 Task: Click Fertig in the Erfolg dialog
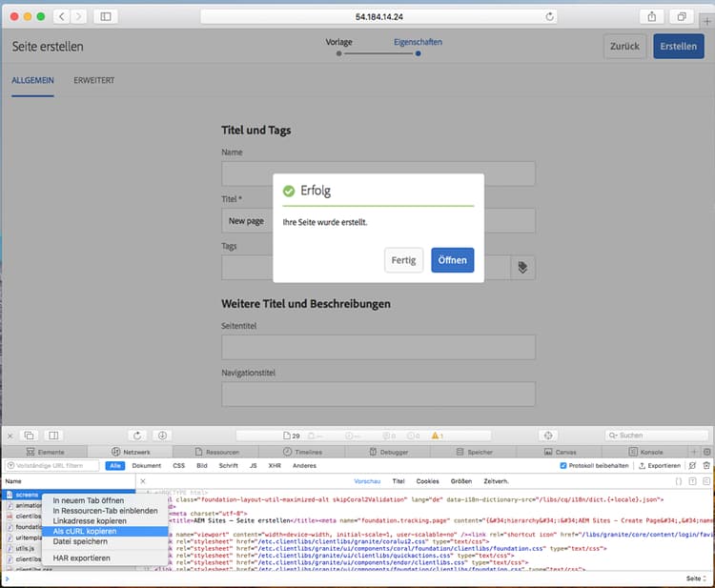pyautogui.click(x=403, y=260)
